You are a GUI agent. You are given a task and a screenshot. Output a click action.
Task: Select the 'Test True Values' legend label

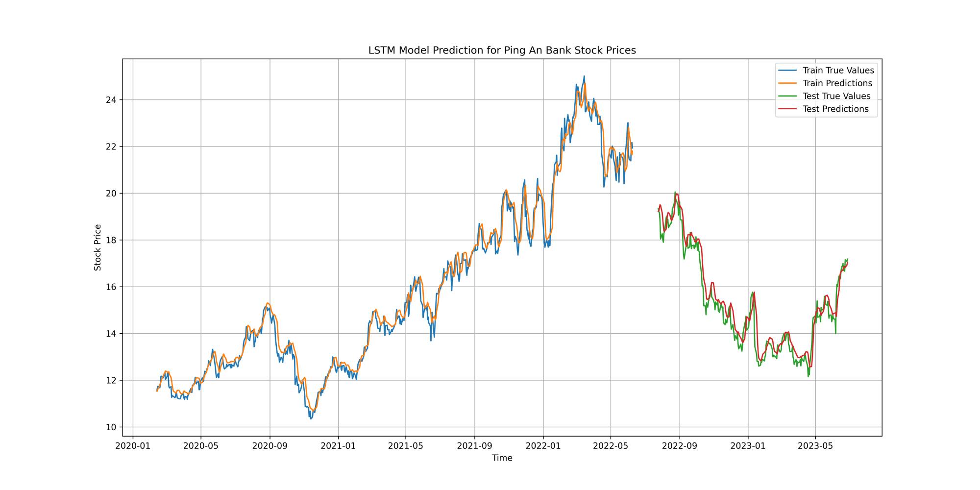click(836, 96)
